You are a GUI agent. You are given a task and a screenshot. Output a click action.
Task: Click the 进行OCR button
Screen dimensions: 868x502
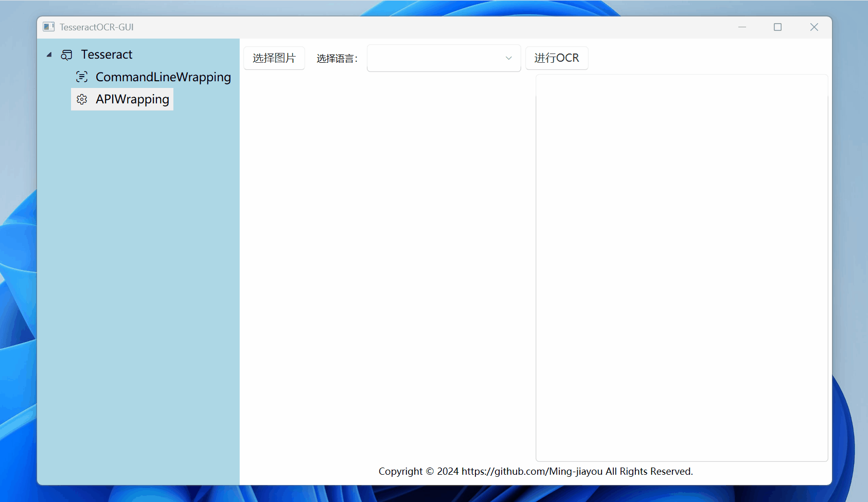(x=557, y=58)
